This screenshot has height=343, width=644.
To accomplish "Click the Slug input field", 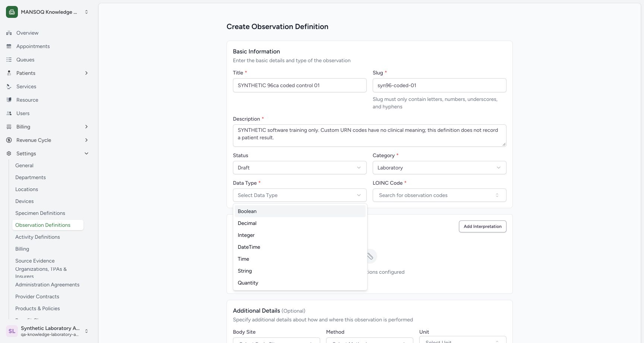I will click(439, 85).
